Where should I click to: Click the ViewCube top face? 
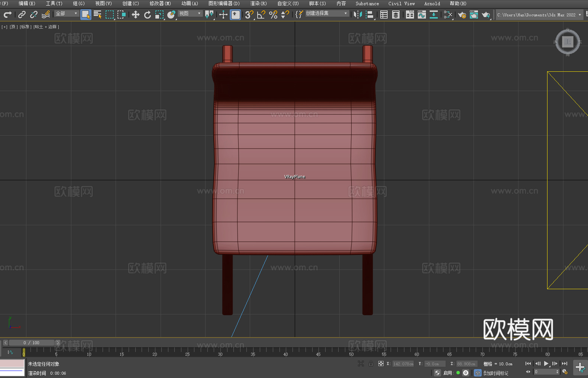[568, 42]
